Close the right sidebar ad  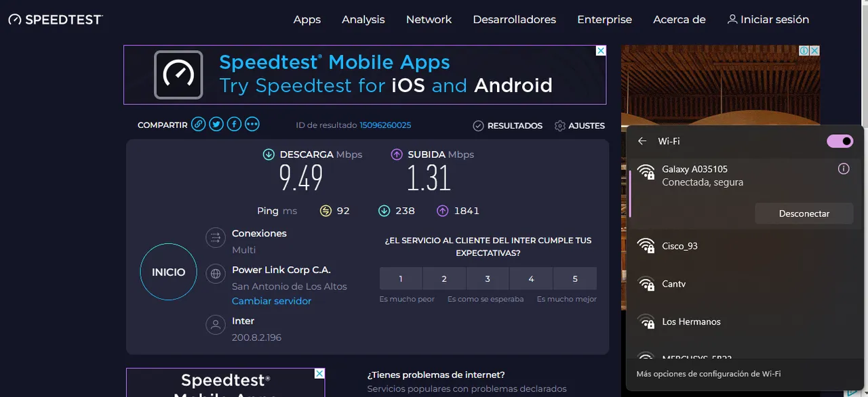(x=815, y=51)
